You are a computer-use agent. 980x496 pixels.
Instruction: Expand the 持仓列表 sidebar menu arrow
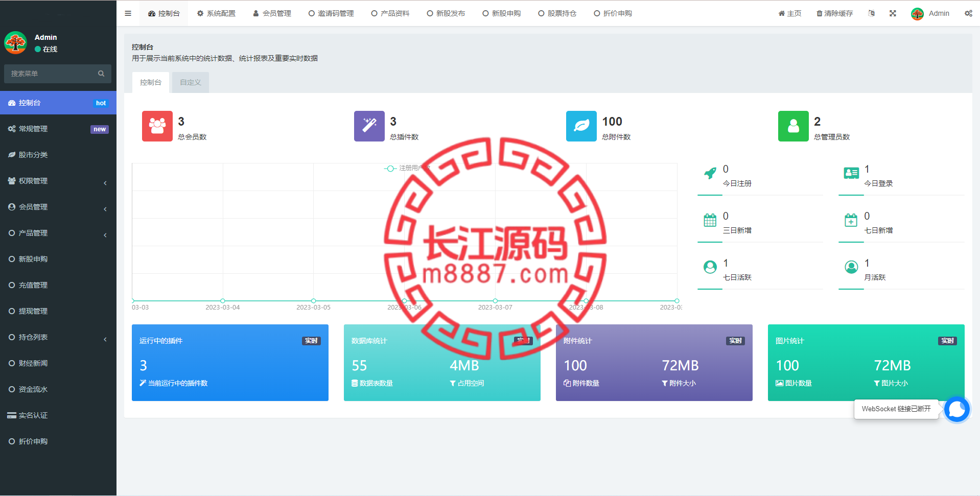click(105, 339)
